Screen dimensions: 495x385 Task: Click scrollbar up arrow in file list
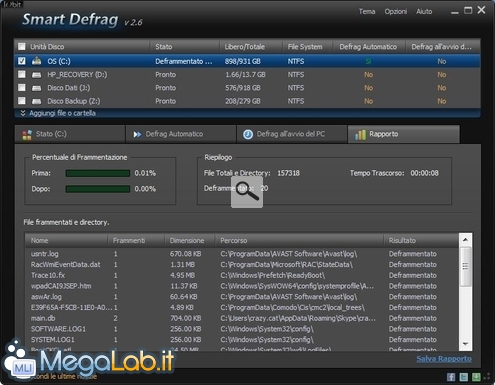[466, 239]
